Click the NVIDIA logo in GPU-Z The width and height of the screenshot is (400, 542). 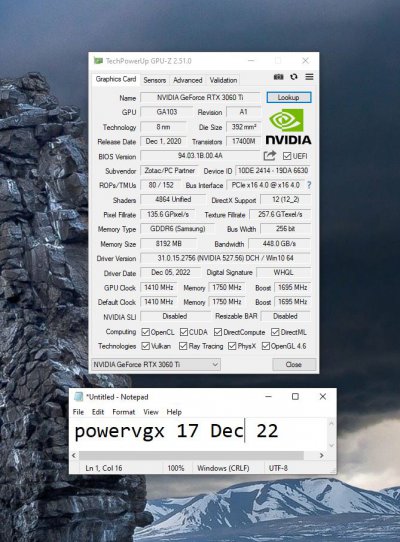coord(288,127)
